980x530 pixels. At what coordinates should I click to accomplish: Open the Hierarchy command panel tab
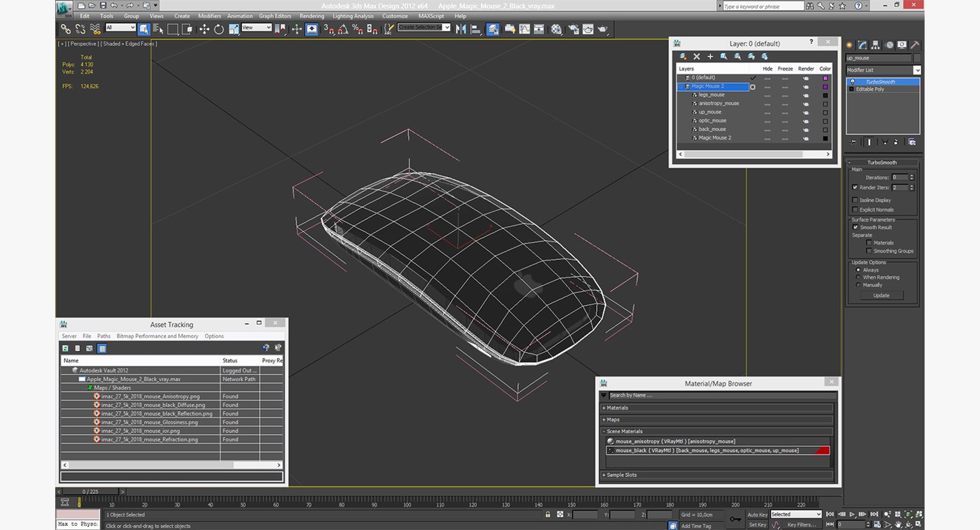click(875, 45)
